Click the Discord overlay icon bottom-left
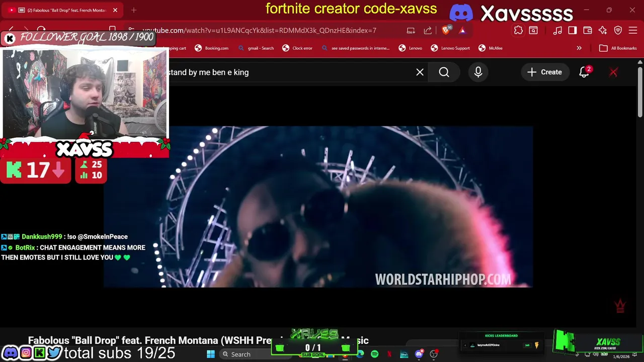Viewport: 644px width, 362px height. pos(10,353)
